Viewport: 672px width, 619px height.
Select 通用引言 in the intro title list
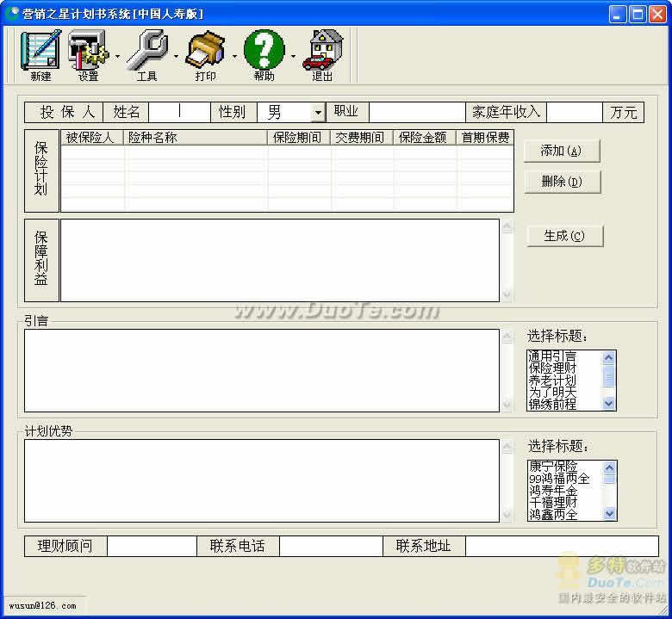coord(552,356)
